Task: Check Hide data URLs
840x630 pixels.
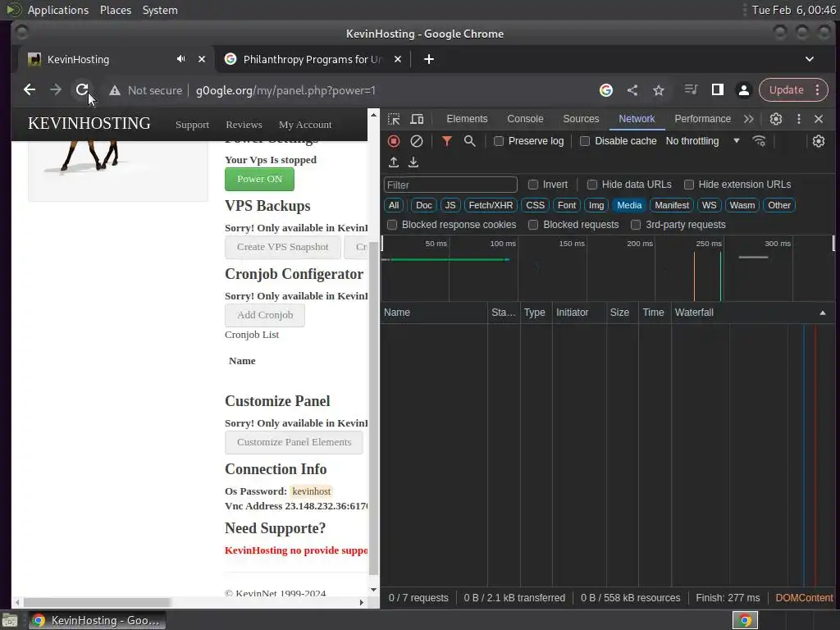Action: [592, 185]
